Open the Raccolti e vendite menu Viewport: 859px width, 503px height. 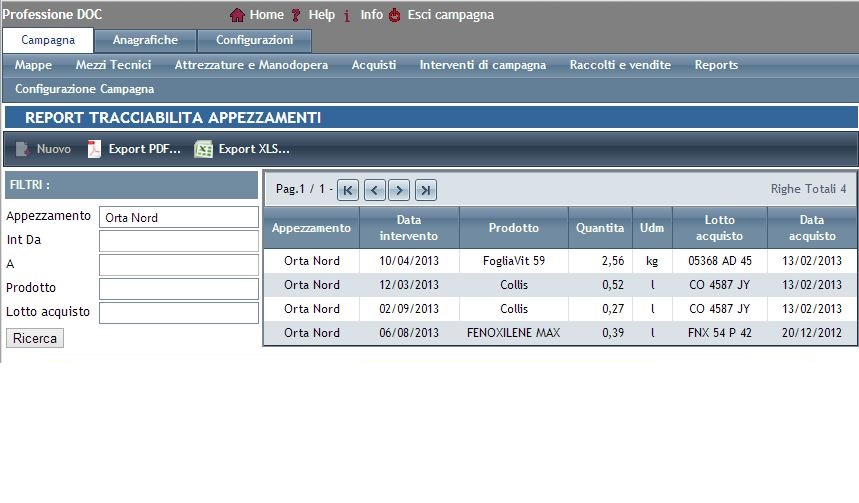click(x=620, y=65)
